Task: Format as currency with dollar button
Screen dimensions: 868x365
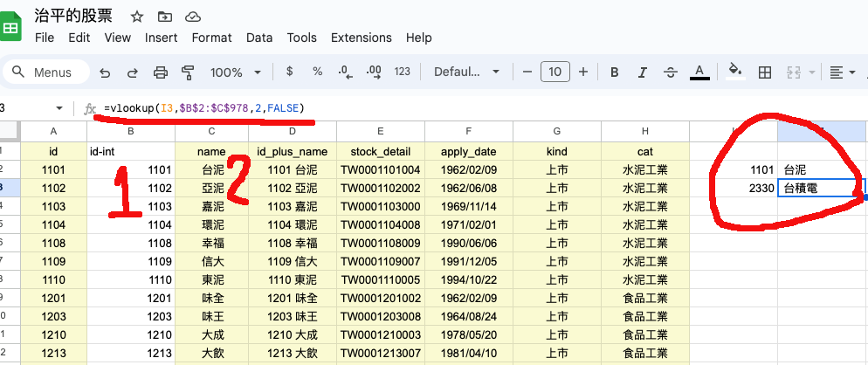Action: pyautogui.click(x=289, y=72)
